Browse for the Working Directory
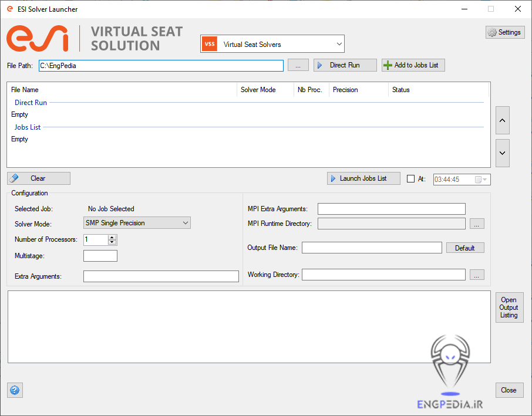This screenshot has height=416, width=532. (x=477, y=275)
